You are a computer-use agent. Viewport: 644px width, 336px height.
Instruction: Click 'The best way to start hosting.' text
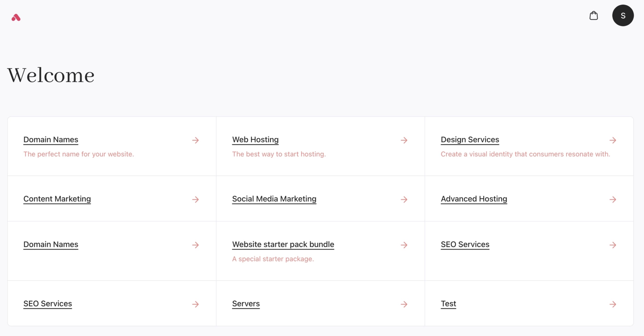tap(279, 154)
